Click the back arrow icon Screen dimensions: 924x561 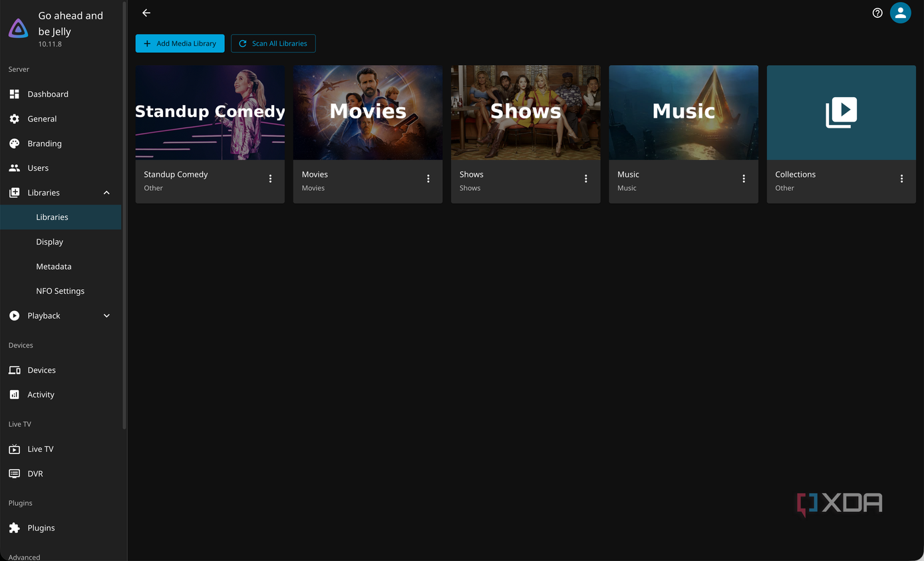coord(146,13)
